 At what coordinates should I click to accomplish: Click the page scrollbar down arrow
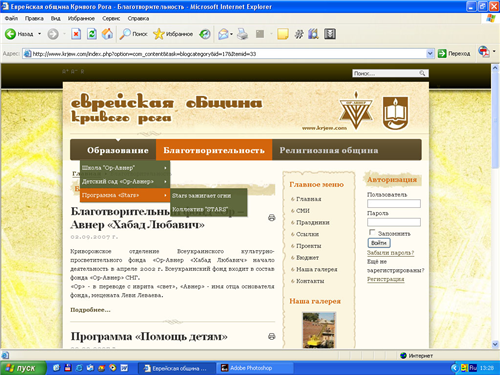pos(495,344)
